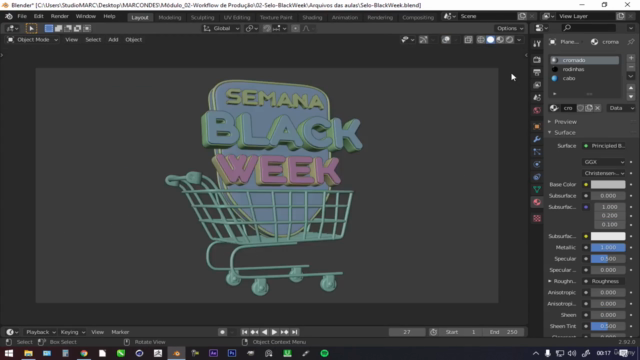Move material slot up
This screenshot has height=360, width=640.
[631, 88]
